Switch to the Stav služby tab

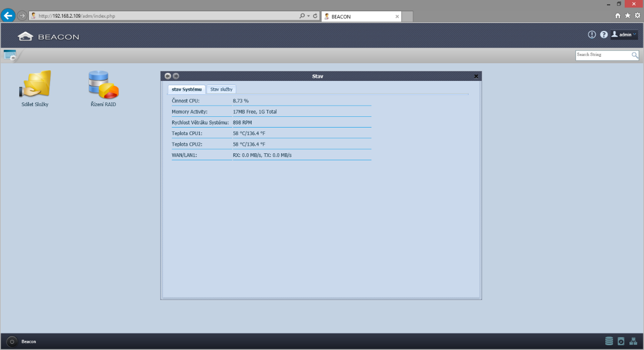coord(221,90)
